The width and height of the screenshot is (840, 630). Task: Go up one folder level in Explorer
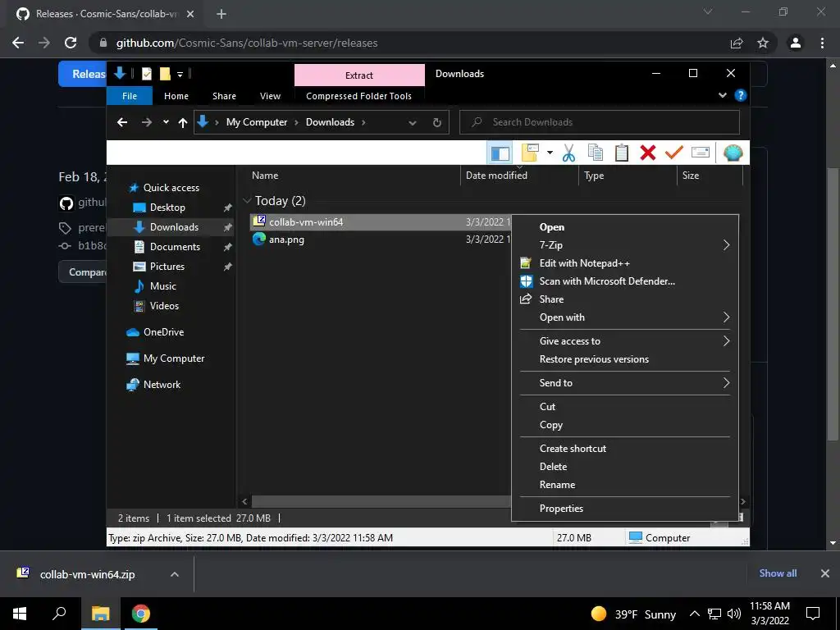pyautogui.click(x=183, y=123)
